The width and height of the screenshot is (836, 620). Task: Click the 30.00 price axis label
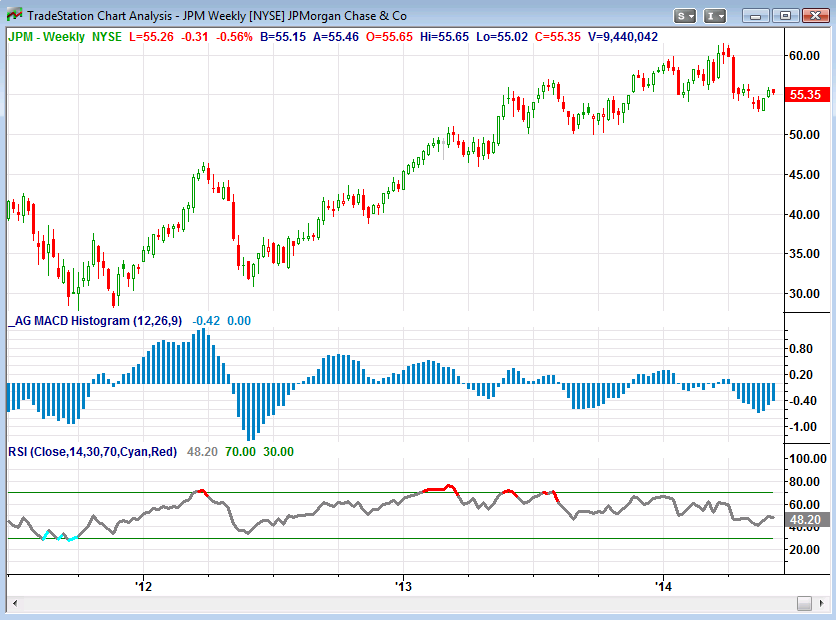805,294
